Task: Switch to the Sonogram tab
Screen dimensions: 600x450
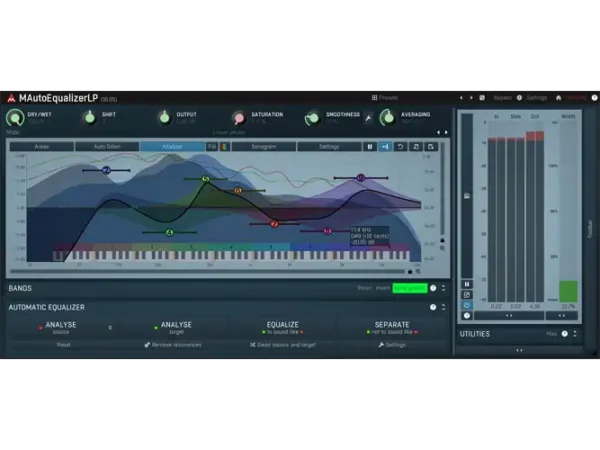Action: (x=264, y=147)
